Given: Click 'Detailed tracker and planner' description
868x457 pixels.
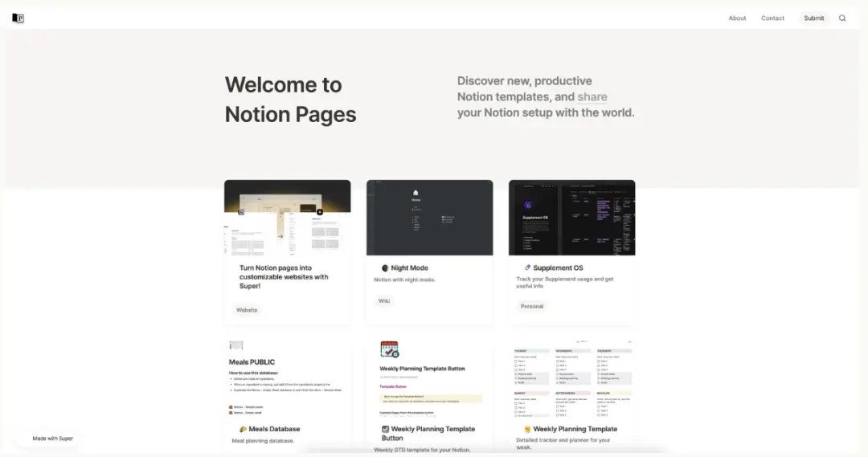Looking at the screenshot, I should [563, 443].
